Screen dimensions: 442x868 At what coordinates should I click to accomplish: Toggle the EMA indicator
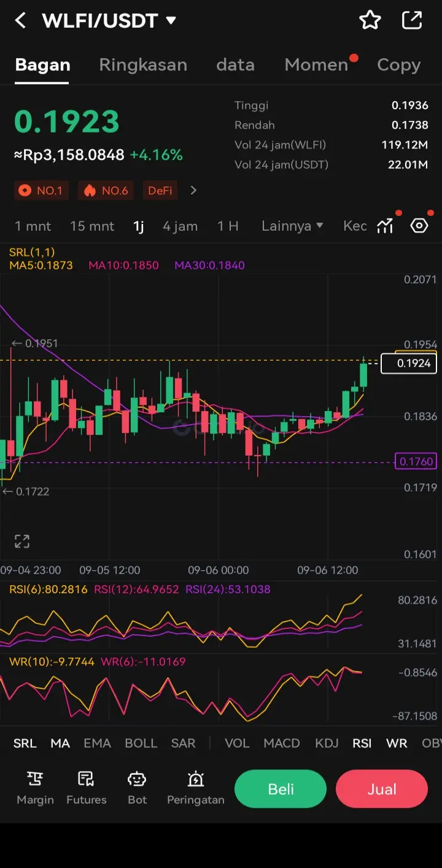pos(98,743)
